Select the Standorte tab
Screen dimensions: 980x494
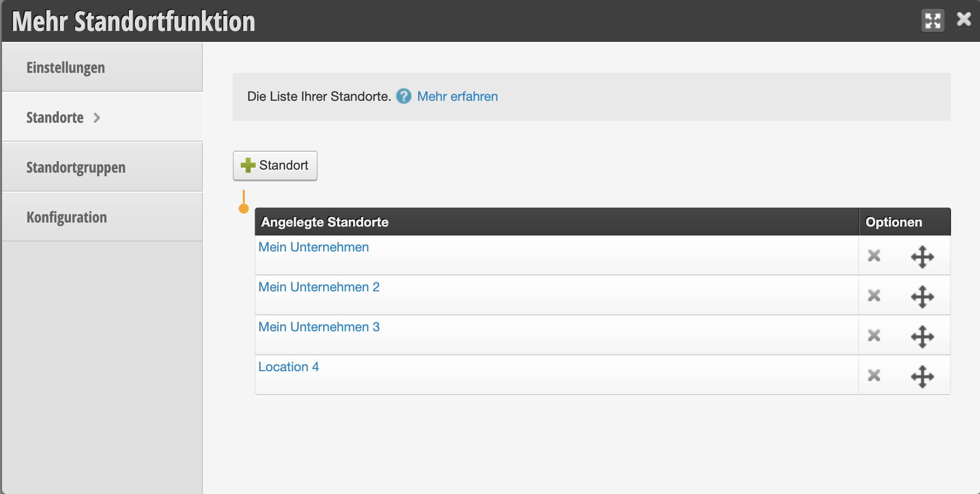pos(102,117)
